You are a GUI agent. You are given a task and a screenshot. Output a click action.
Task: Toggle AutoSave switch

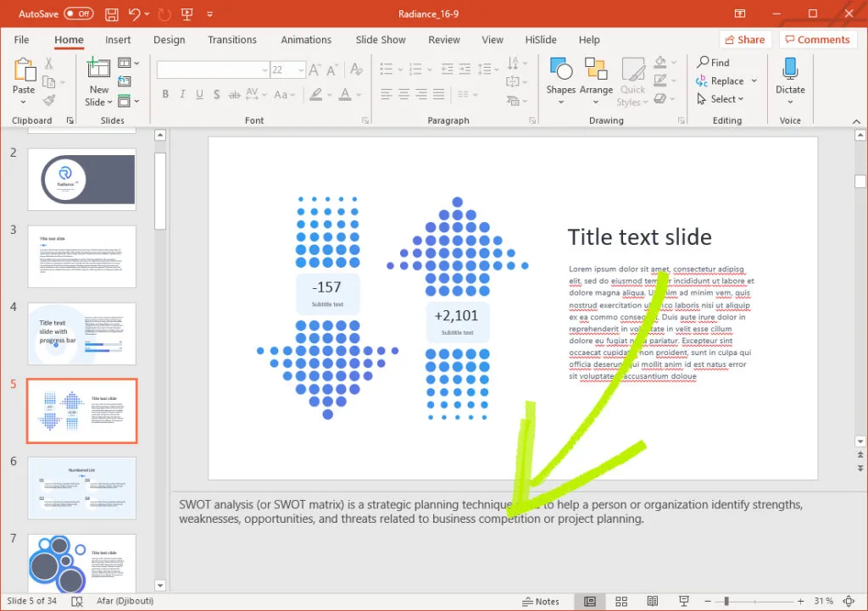79,14
